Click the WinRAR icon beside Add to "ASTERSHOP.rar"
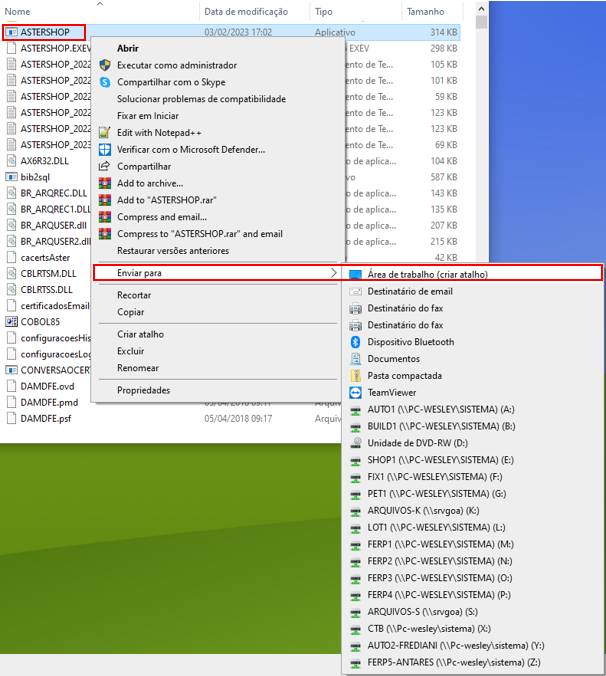 105,200
